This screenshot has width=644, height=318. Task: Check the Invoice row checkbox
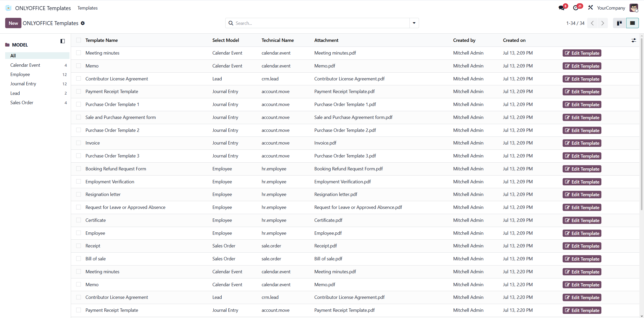coord(79,143)
